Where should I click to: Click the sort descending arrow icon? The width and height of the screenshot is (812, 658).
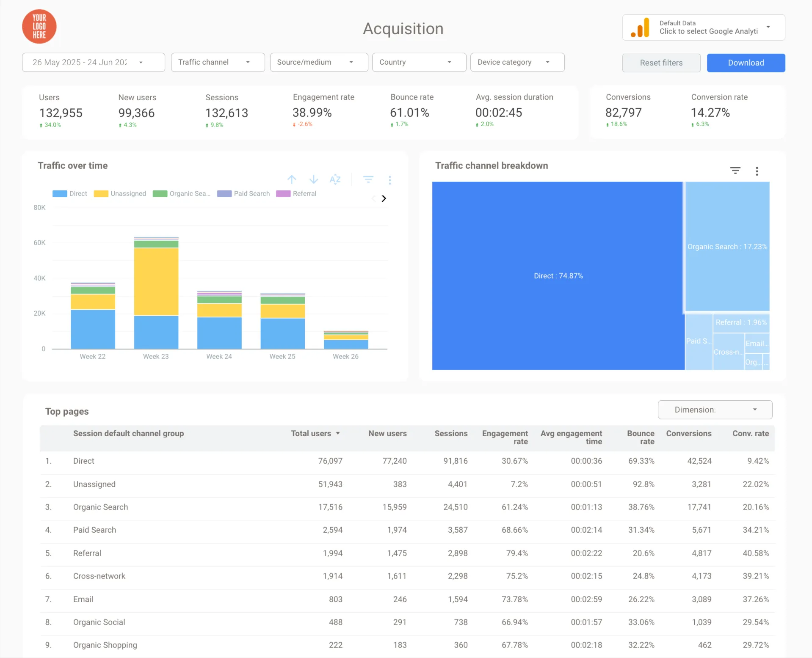coord(314,179)
